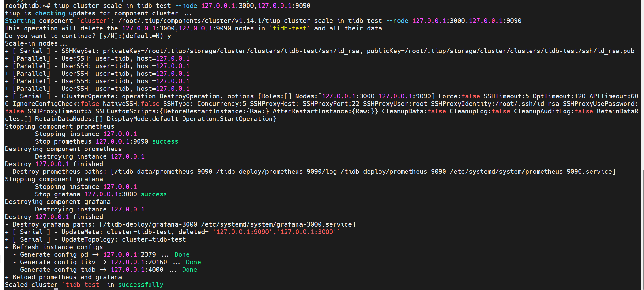This screenshot has height=290, width=644.
Task: Click the root@tidb:~# shell prompt
Action: click(28, 6)
